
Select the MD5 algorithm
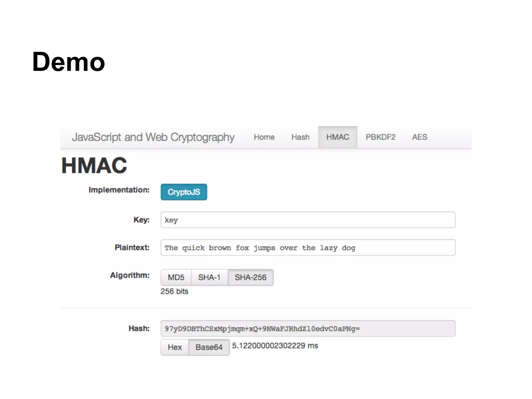click(x=176, y=277)
